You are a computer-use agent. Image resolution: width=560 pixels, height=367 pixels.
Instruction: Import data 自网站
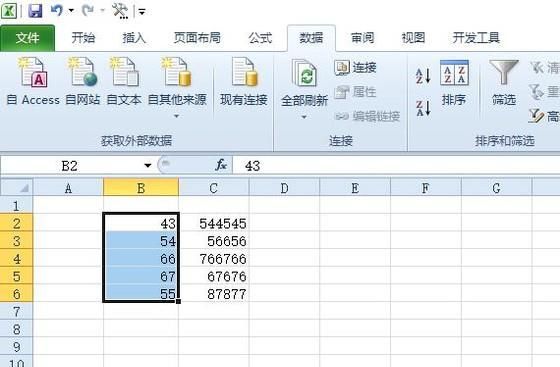tap(83, 81)
